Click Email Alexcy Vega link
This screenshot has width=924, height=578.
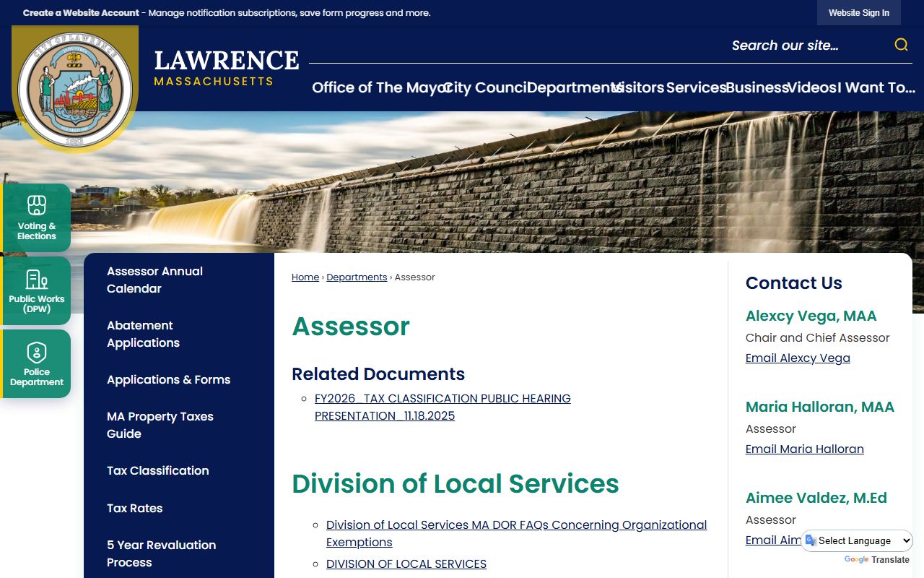(798, 358)
